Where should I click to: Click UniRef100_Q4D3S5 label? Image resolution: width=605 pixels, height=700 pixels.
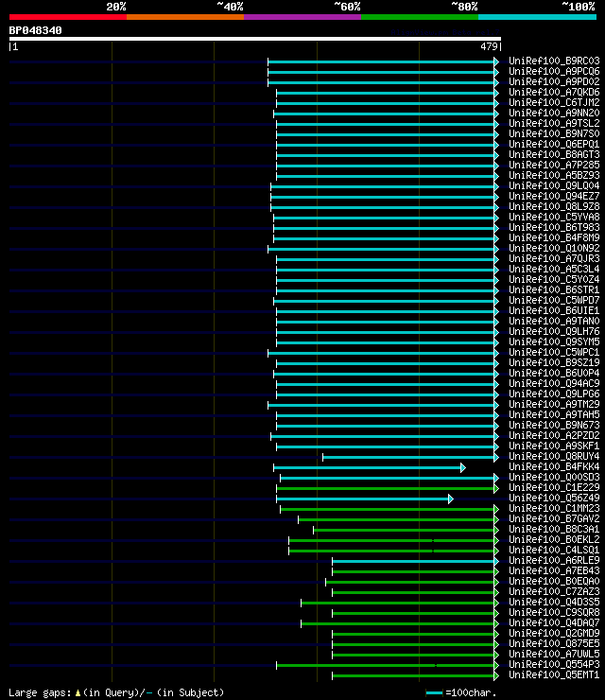pyautogui.click(x=554, y=603)
